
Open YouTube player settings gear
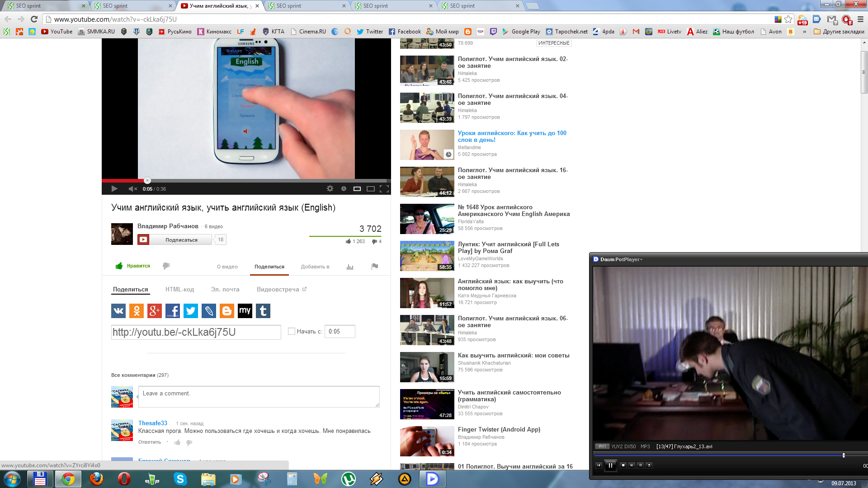pyautogui.click(x=330, y=189)
